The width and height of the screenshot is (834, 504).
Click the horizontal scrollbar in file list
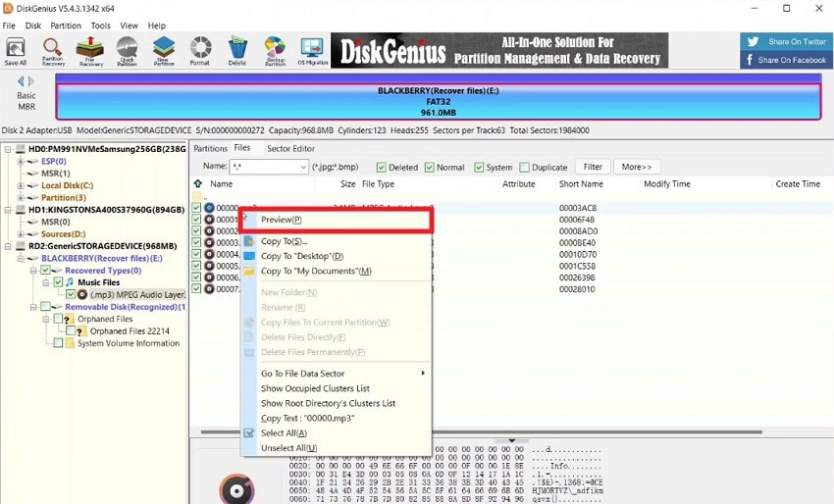[x=481, y=431]
